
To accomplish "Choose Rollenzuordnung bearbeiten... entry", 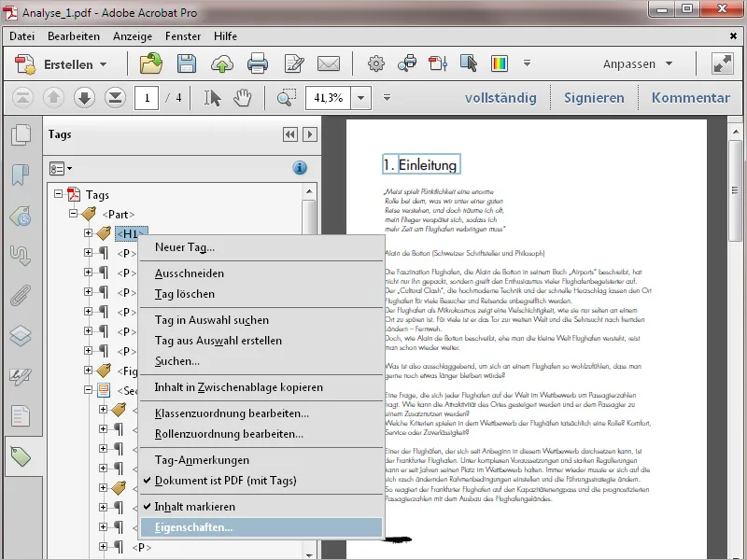I will coord(261,434).
